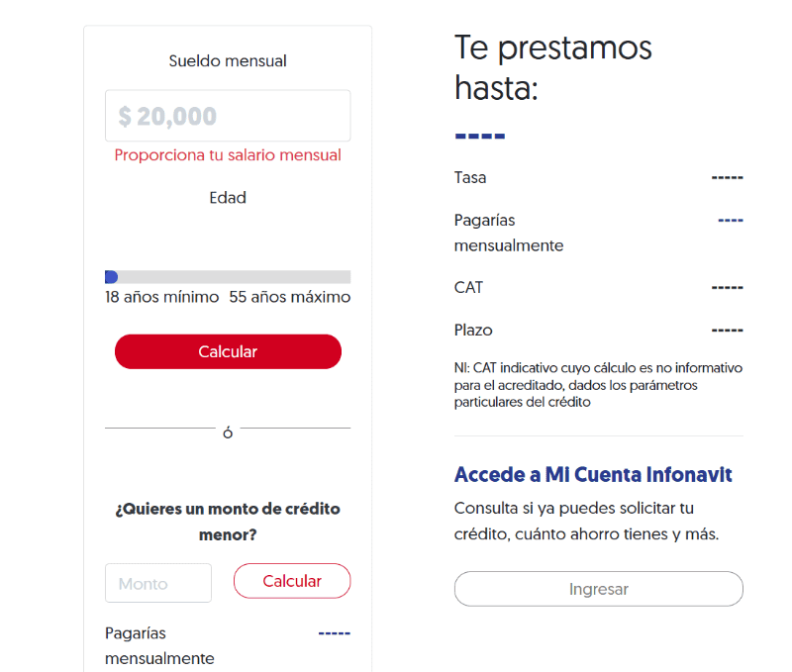Click the CAT result value dashes
Viewport: 792px width, 672px height.
click(728, 287)
